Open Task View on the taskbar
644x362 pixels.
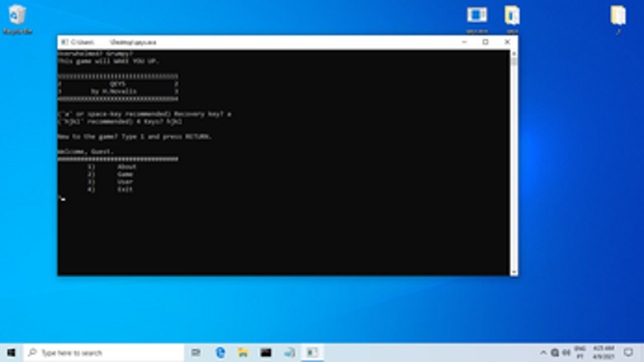pyautogui.click(x=196, y=353)
